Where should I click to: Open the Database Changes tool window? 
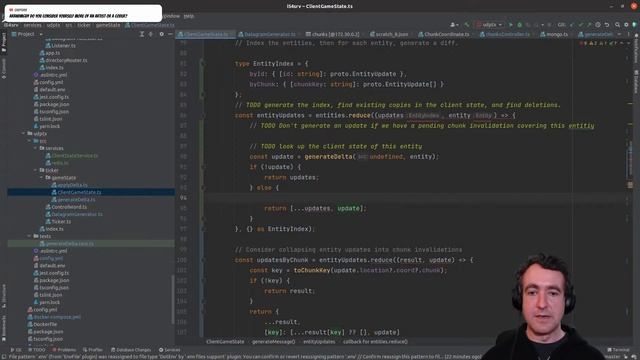point(131,350)
